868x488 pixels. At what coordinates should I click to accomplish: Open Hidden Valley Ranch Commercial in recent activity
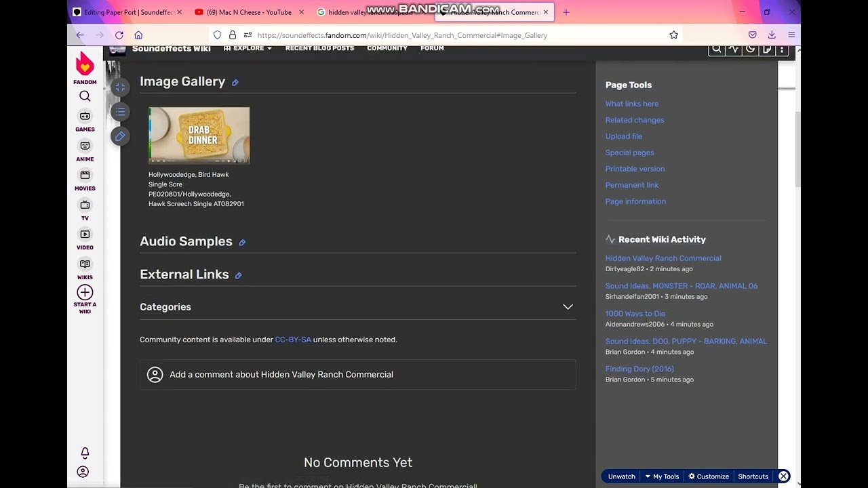[663, 258]
